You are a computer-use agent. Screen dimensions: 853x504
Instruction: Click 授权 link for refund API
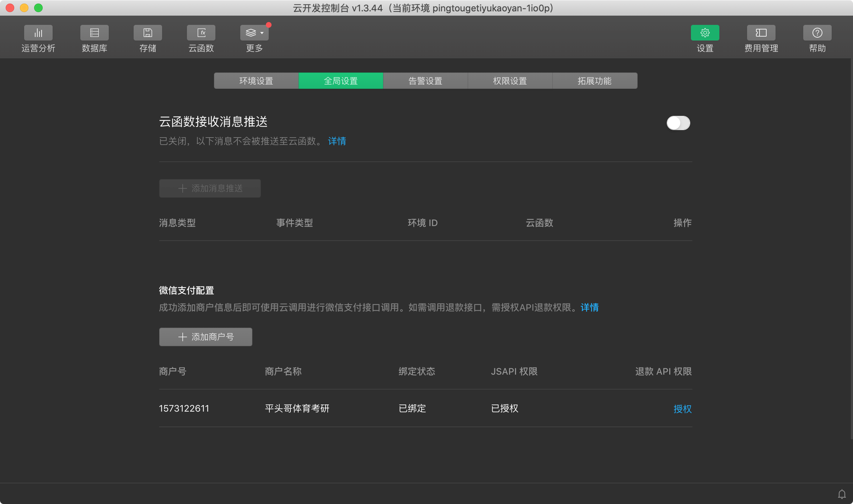point(682,409)
